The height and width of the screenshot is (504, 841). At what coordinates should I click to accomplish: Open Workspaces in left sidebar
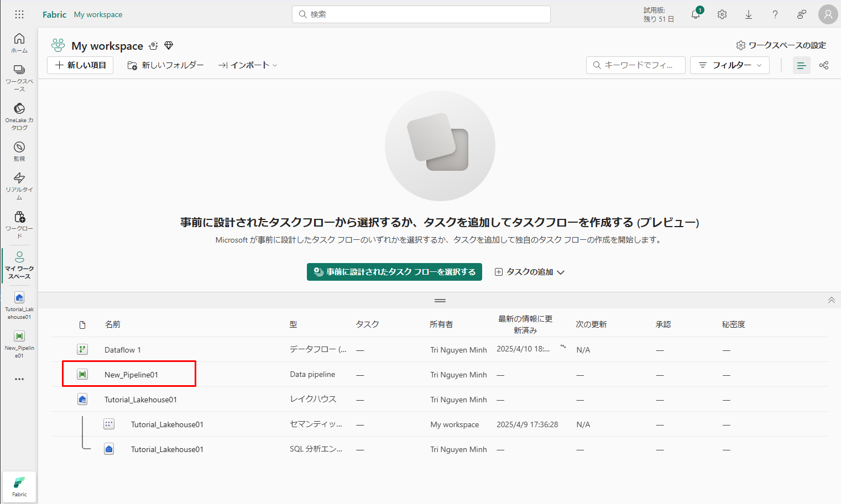pos(19,77)
